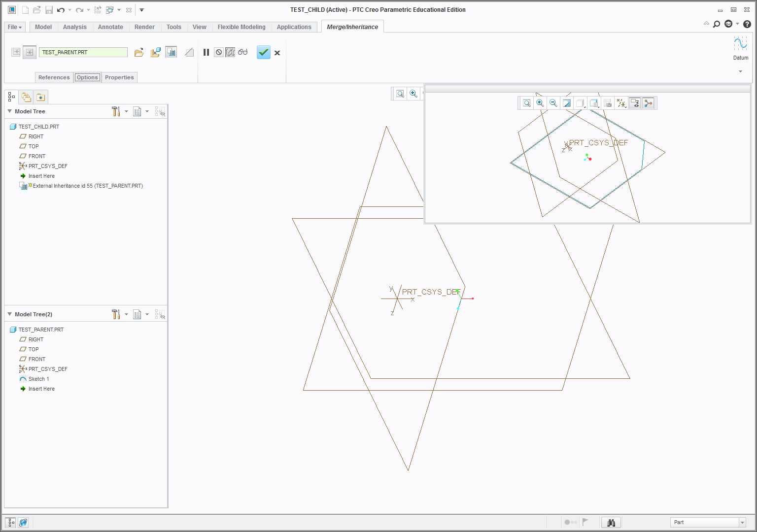Select the Favorites navigator tab
Screen dimensions: 757x532
(x=40, y=97)
